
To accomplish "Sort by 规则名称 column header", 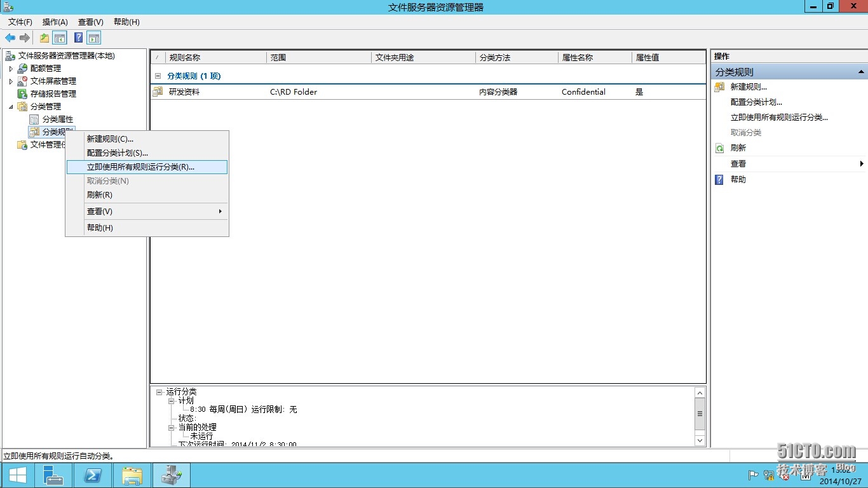I will tap(216, 57).
